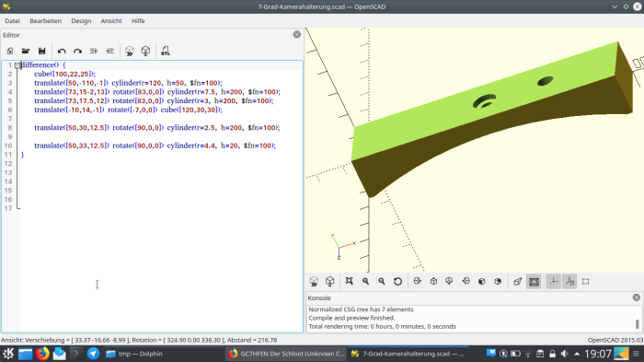Click the 19:07 clock in the taskbar
644x362 pixels.
click(x=598, y=354)
